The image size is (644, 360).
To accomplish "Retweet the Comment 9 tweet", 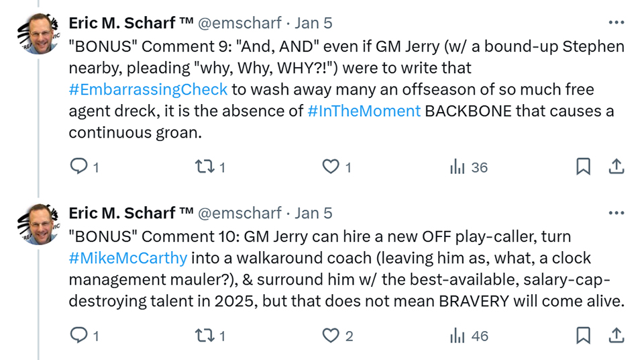I will [x=210, y=167].
